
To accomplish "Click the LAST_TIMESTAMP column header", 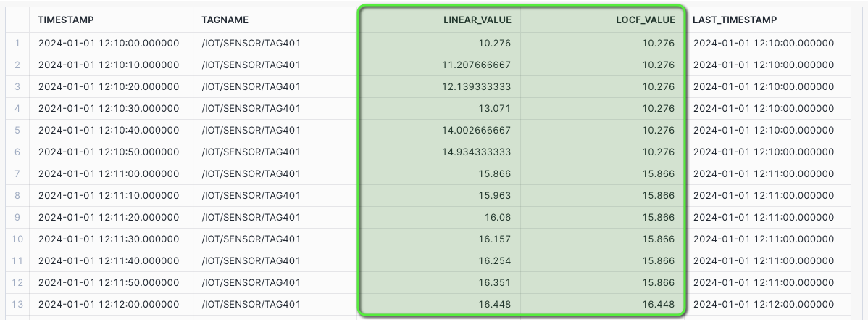I will 735,20.
